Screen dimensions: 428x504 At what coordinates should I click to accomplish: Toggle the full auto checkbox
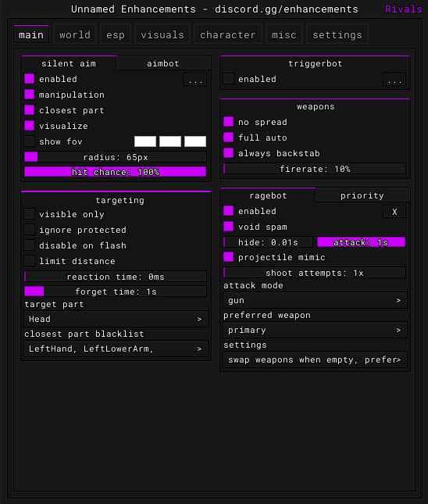pyautogui.click(x=229, y=138)
